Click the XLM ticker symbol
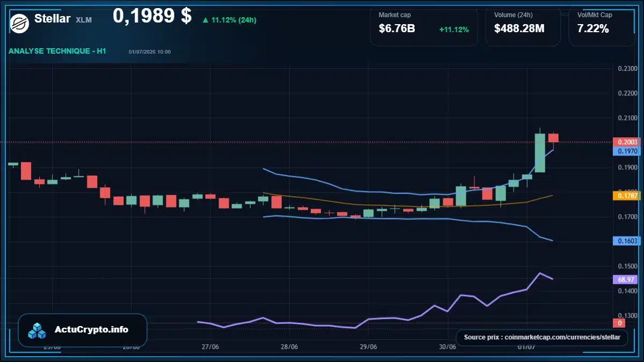This screenshot has height=362, width=644. [x=84, y=20]
